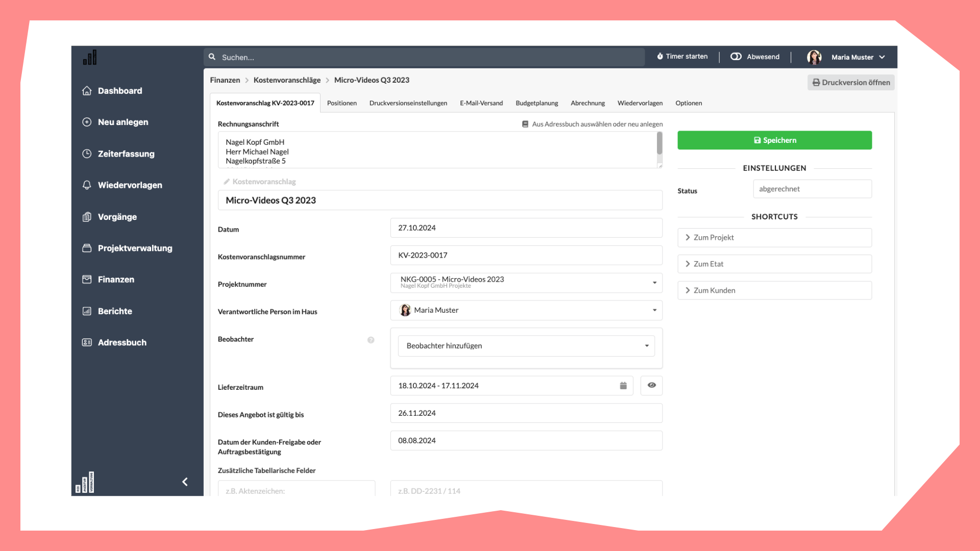
Task: Toggle the Abwesend switch
Action: (x=736, y=57)
